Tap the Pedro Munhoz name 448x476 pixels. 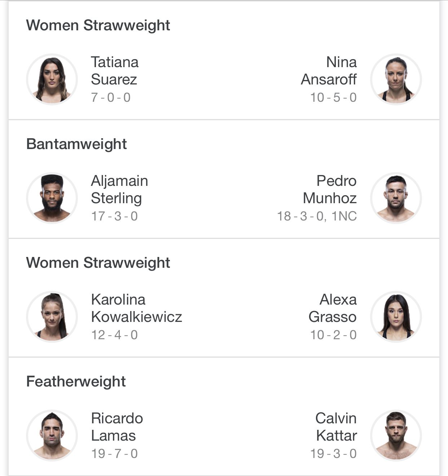[x=329, y=189]
